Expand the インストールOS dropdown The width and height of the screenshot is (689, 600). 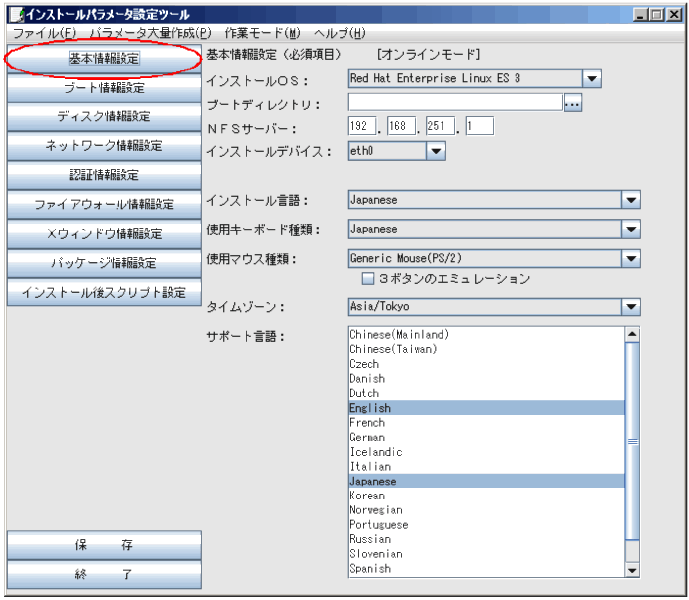592,79
